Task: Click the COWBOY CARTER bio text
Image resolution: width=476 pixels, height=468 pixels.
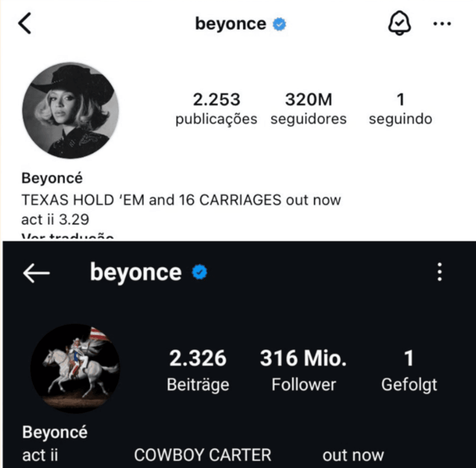Action: coord(203,455)
